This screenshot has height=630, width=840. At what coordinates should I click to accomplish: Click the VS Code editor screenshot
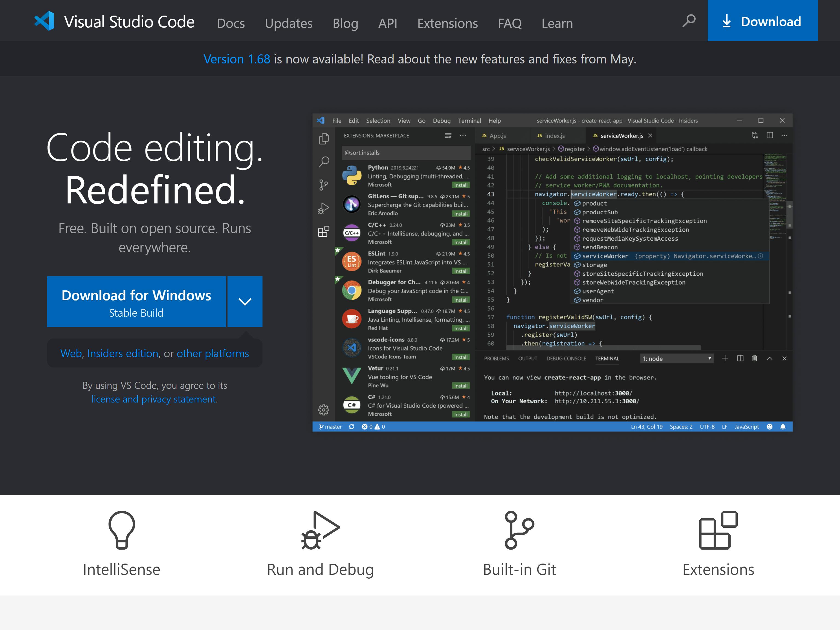(552, 272)
